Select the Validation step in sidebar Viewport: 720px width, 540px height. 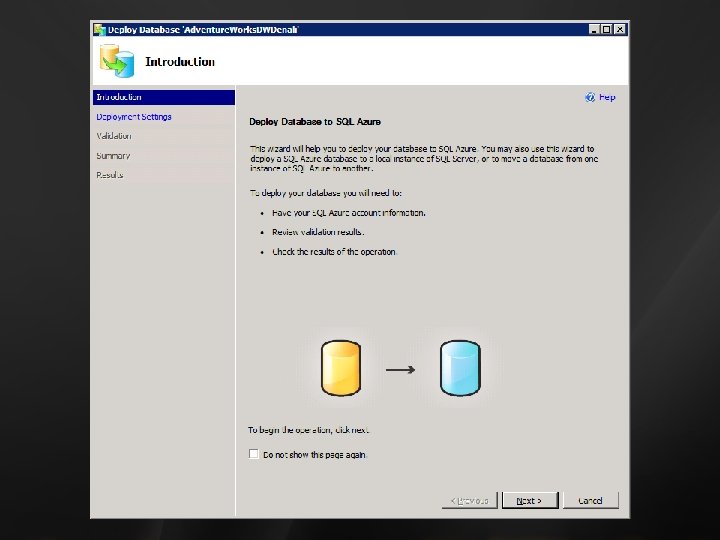[x=114, y=136]
